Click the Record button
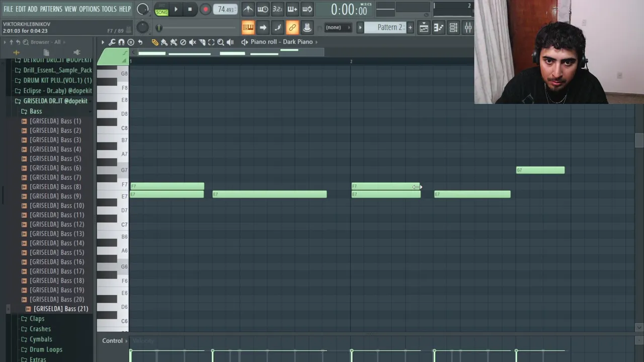Image resolution: width=644 pixels, height=362 pixels. (205, 10)
